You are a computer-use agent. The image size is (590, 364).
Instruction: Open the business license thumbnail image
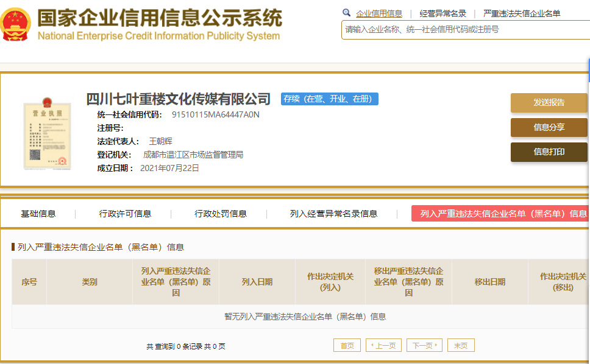[47, 133]
